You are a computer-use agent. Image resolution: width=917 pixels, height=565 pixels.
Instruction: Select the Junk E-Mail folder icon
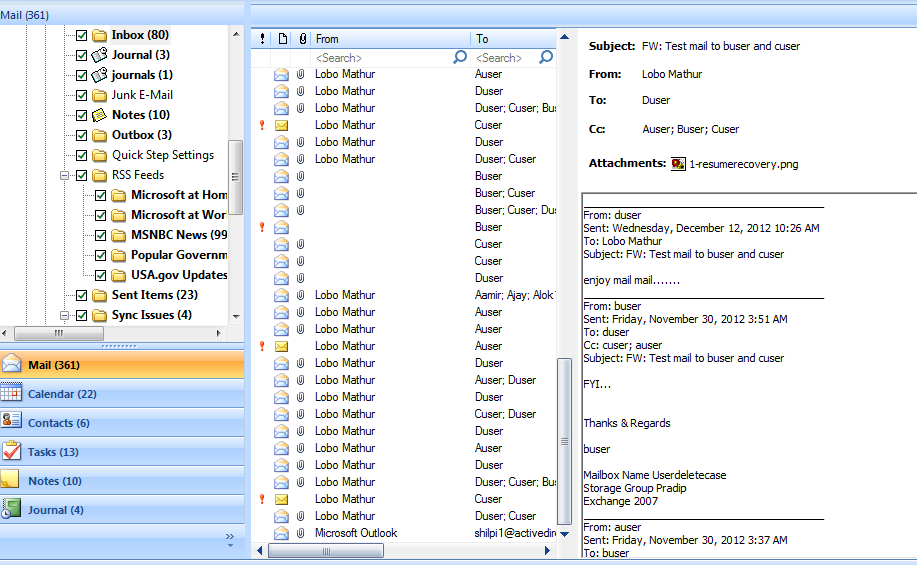point(100,95)
